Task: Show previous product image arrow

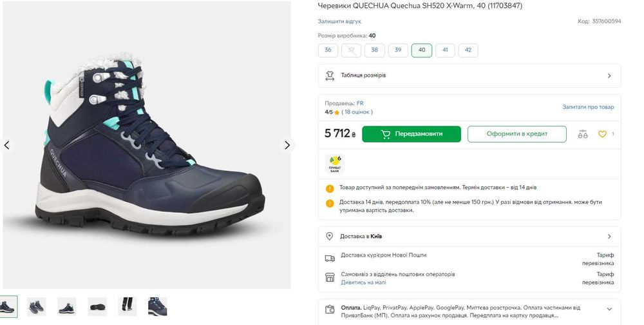Action: [x=7, y=145]
